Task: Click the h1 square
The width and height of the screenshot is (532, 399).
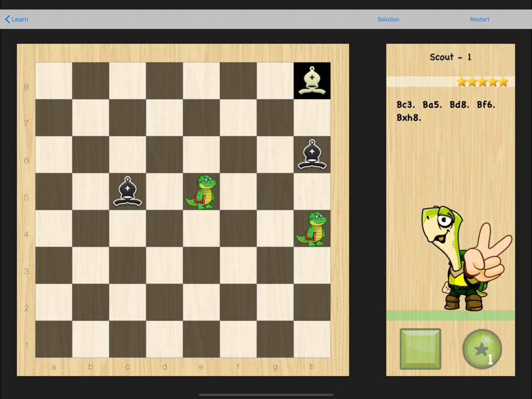Action: [312, 339]
